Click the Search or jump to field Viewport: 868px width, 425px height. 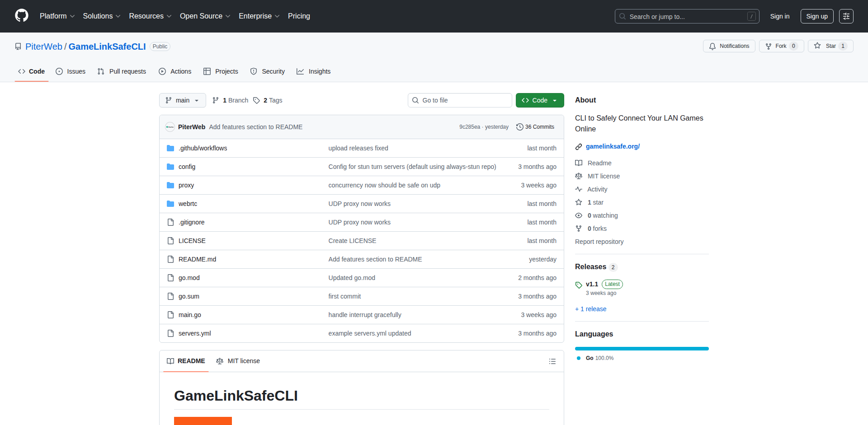(x=687, y=16)
